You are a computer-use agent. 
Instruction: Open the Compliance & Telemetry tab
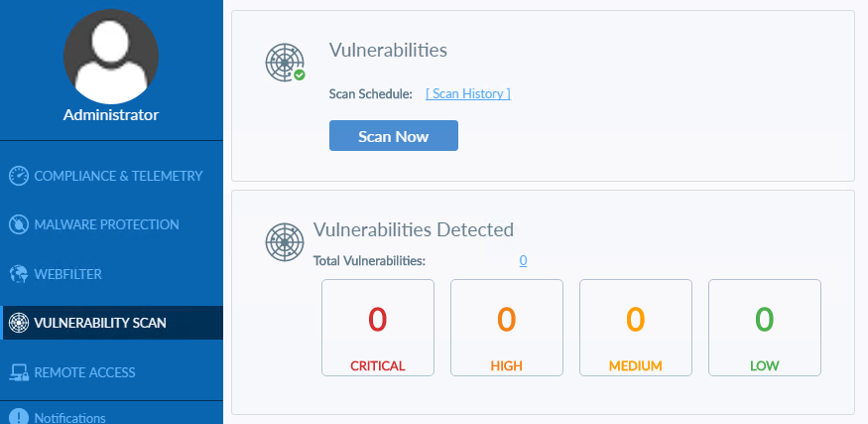pyautogui.click(x=118, y=176)
